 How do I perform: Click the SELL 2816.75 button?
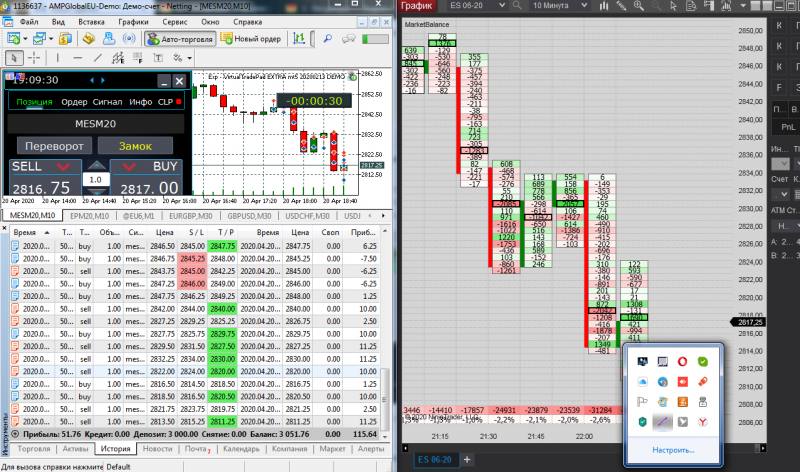tap(45, 178)
